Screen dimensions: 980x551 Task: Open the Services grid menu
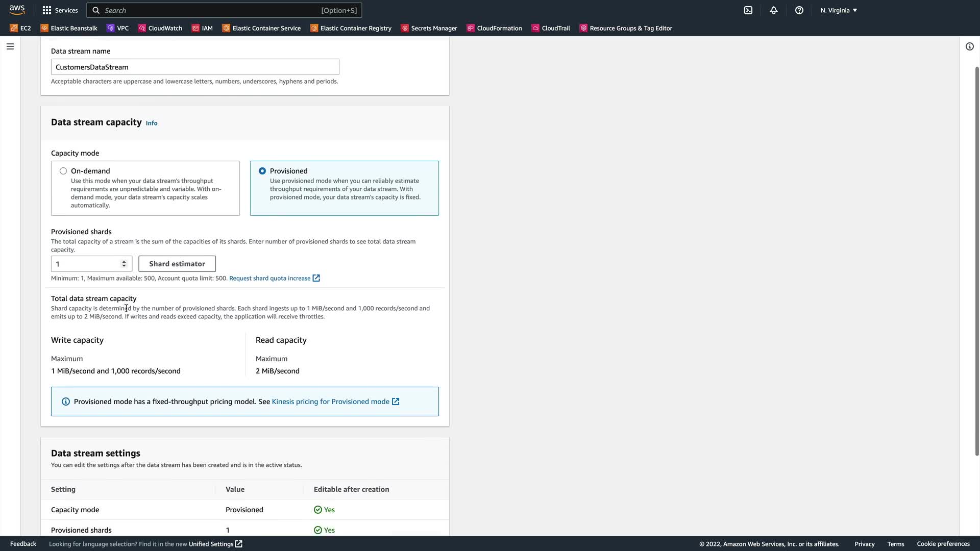60,10
